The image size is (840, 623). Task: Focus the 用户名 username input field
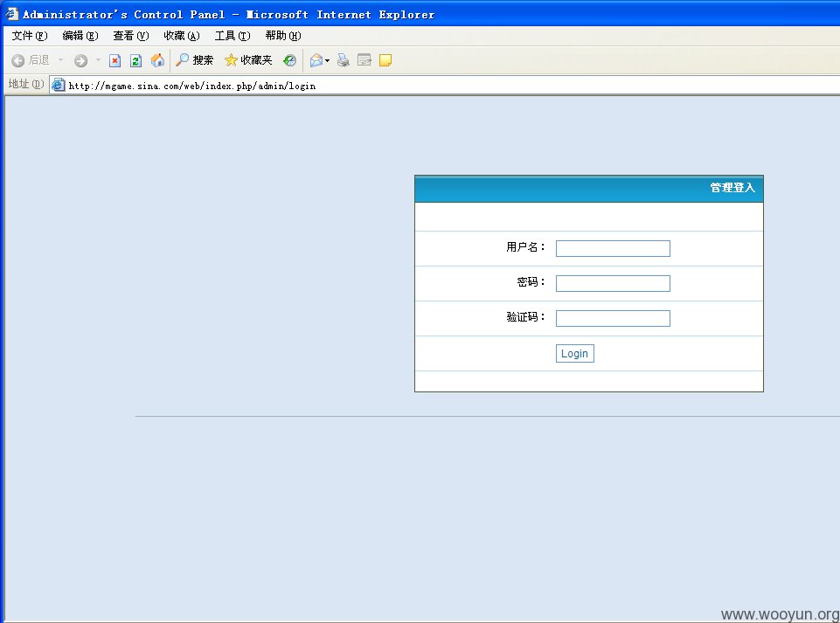tap(613, 248)
